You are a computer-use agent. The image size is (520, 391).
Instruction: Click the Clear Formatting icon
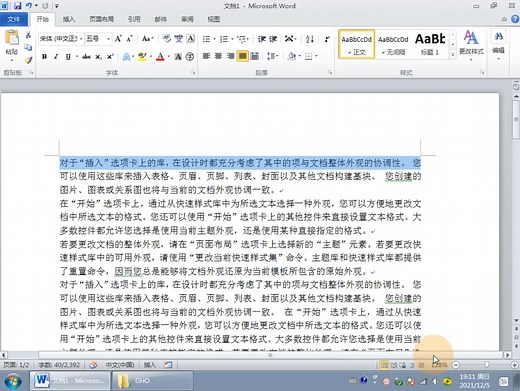coord(166,39)
